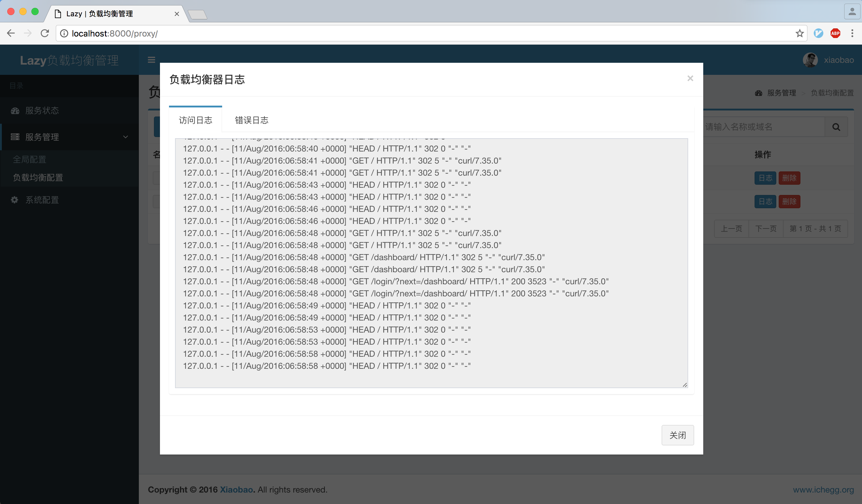Open the xiaobao user menu
862x504 pixels.
pyautogui.click(x=828, y=60)
